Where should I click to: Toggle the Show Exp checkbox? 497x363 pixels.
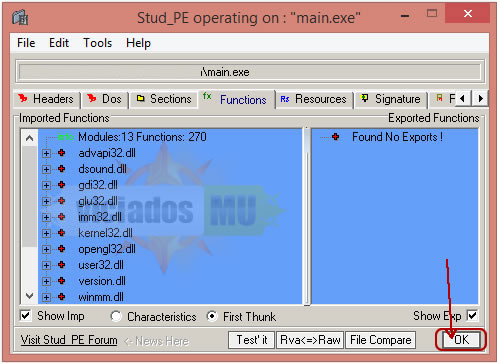click(x=472, y=315)
